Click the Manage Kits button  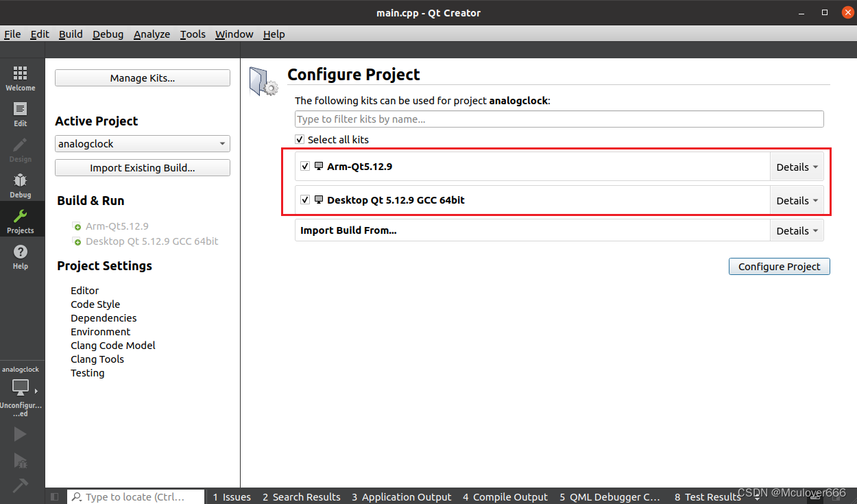[x=143, y=78]
